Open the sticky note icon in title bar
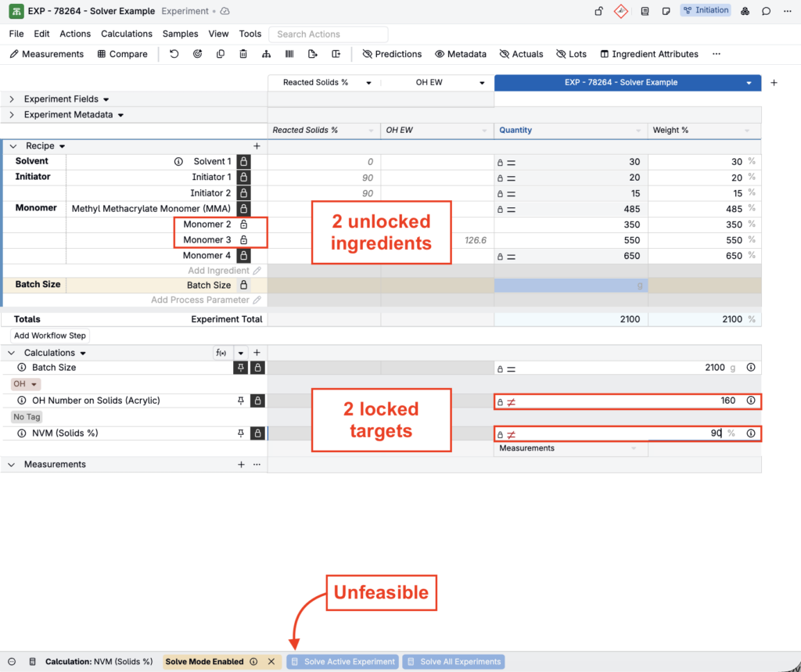The image size is (801, 672). (x=666, y=11)
